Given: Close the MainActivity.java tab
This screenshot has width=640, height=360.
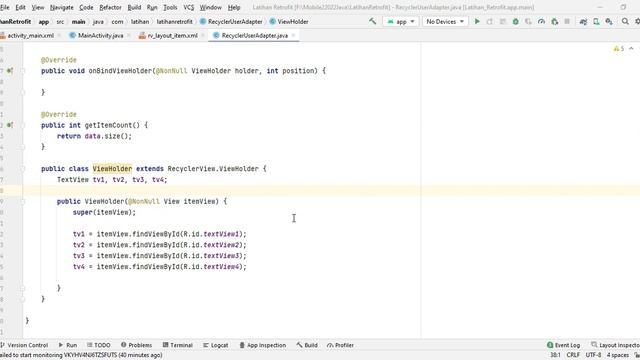Looking at the screenshot, I should coord(129,36).
